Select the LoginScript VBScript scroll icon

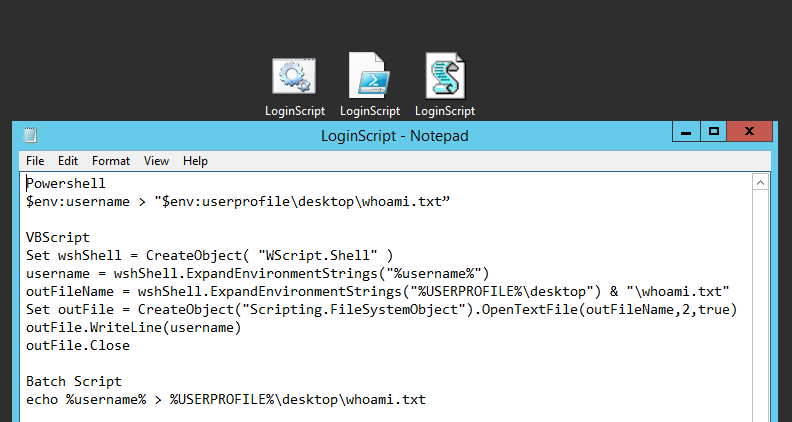tap(445, 76)
